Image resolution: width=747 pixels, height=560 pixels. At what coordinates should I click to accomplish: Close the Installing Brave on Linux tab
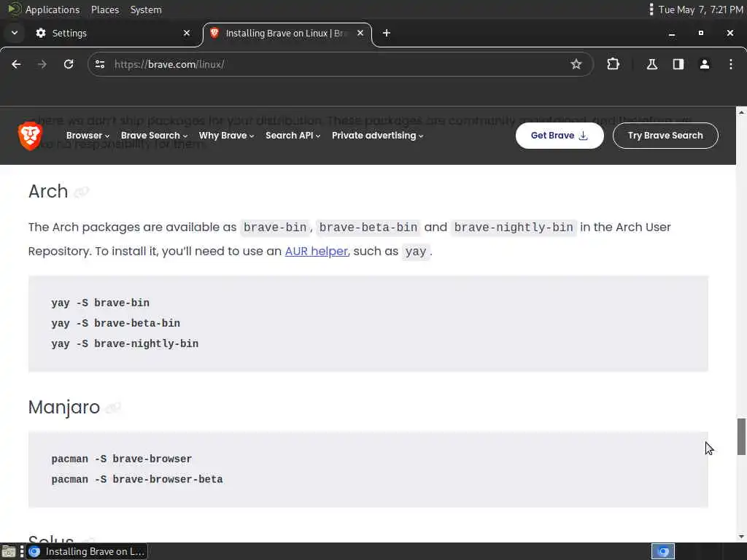coord(360,33)
